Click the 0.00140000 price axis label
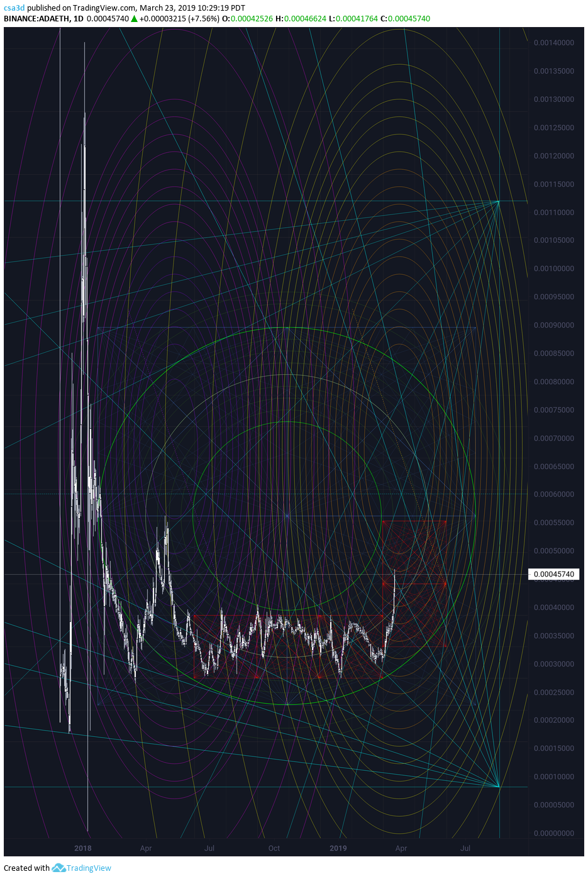The width and height of the screenshot is (588, 879). click(554, 43)
